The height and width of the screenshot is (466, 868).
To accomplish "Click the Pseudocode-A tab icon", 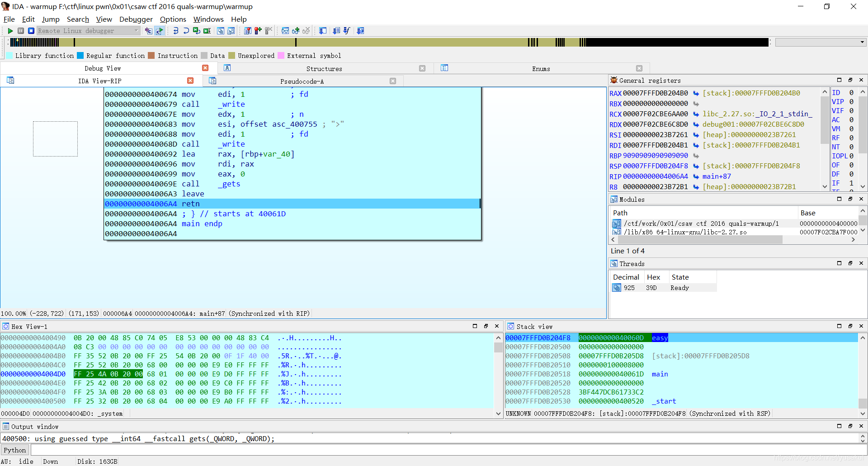I will (212, 81).
